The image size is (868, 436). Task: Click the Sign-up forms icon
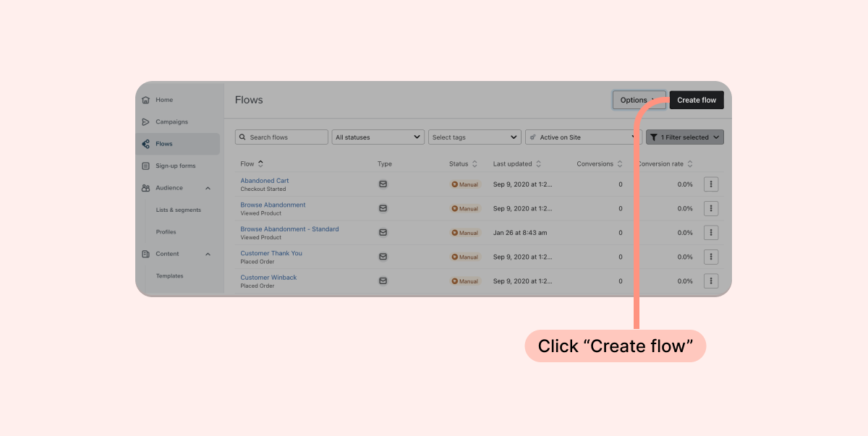[146, 166]
